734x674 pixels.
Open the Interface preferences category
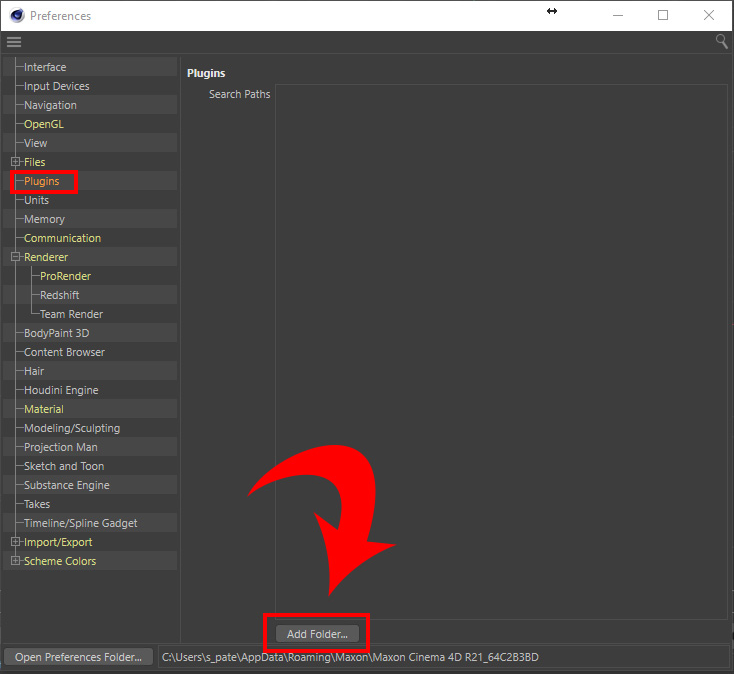tap(45, 67)
